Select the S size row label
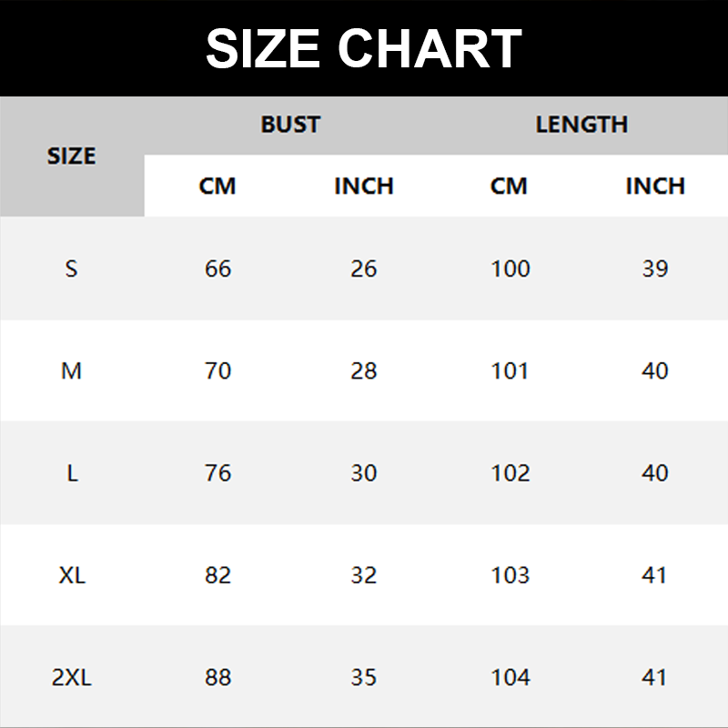This screenshot has width=728, height=728. [x=72, y=268]
